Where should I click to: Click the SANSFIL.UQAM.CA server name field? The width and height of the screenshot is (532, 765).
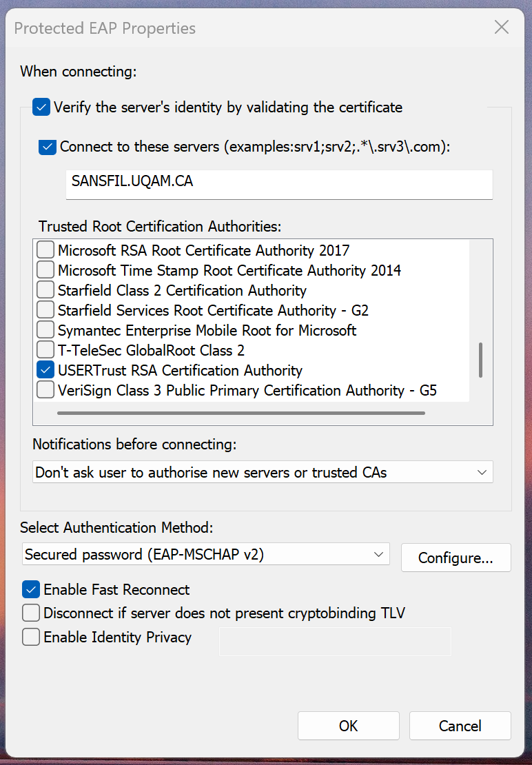pyautogui.click(x=279, y=185)
